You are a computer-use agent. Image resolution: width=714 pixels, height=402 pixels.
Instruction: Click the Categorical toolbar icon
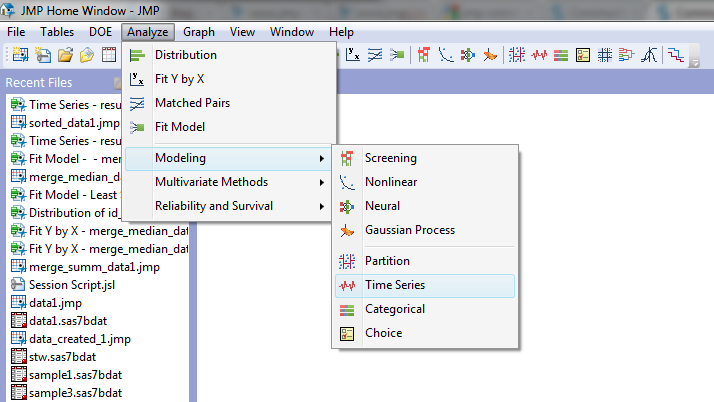pyautogui.click(x=561, y=55)
